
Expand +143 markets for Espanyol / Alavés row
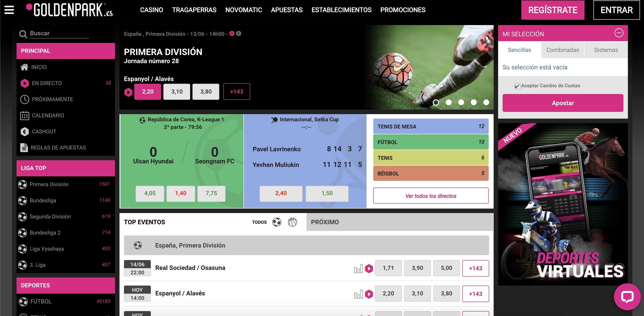click(x=476, y=294)
